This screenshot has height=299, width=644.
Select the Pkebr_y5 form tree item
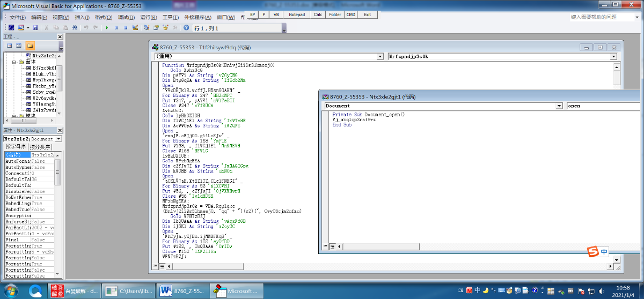coord(41,86)
